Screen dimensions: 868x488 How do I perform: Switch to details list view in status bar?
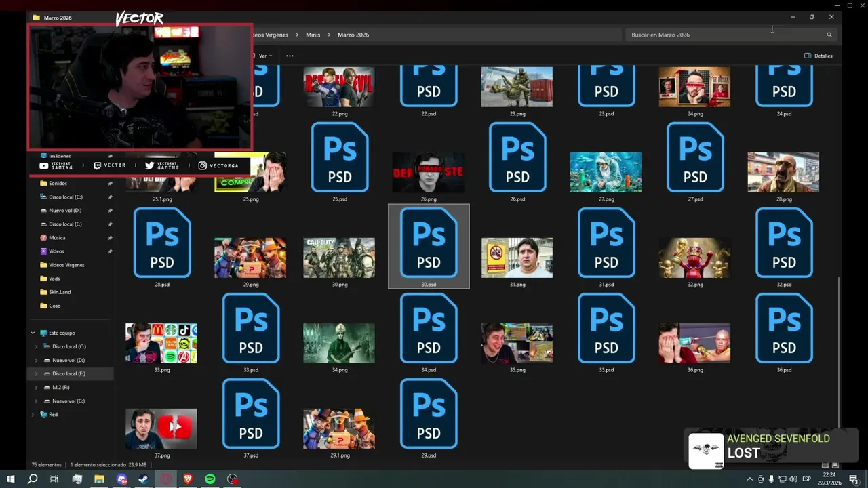pos(825,465)
